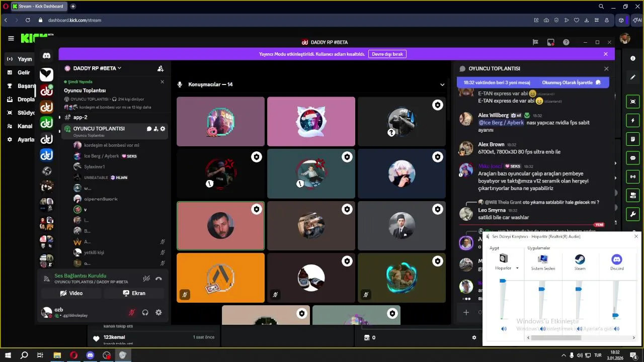The width and height of the screenshot is (644, 362).
Task: Click Windows Start button on taskbar
Action: tap(8, 355)
